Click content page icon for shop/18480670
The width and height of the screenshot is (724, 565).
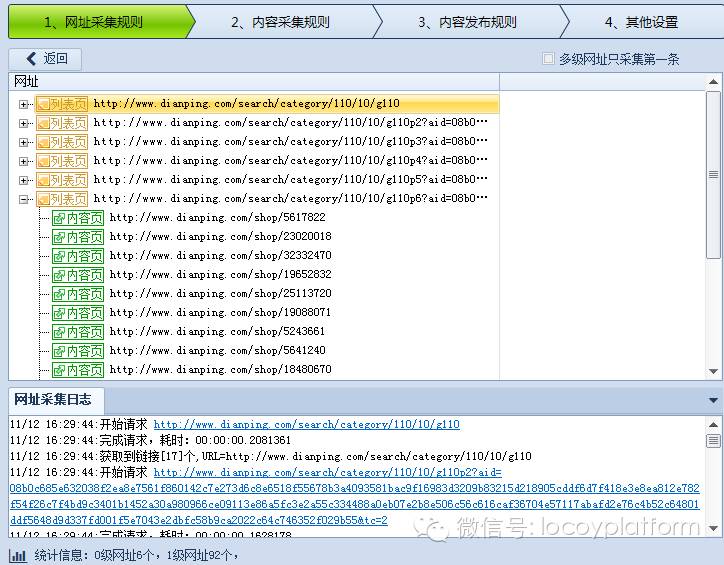[x=78, y=370]
